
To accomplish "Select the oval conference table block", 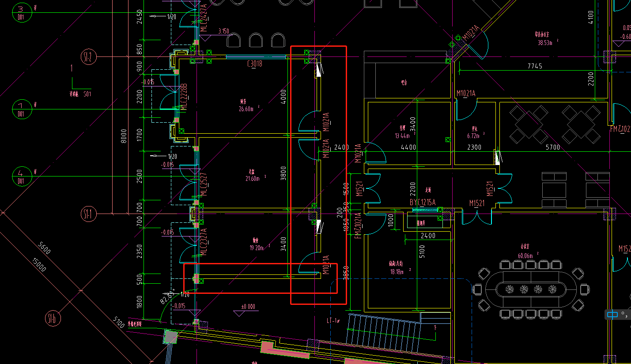I will tap(531, 289).
